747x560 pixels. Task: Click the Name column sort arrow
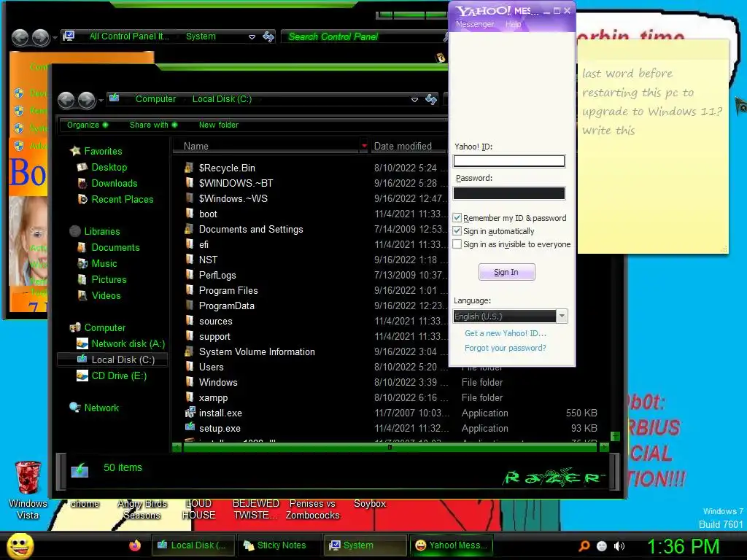coord(364,146)
